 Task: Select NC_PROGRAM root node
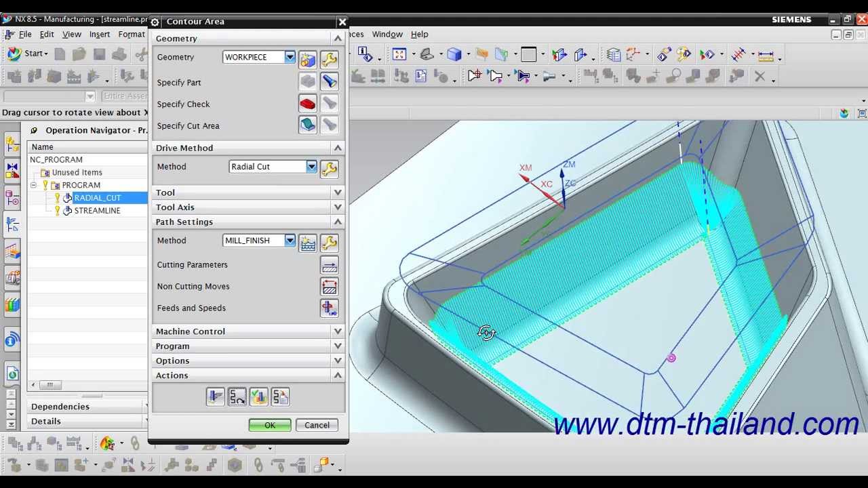click(x=56, y=159)
